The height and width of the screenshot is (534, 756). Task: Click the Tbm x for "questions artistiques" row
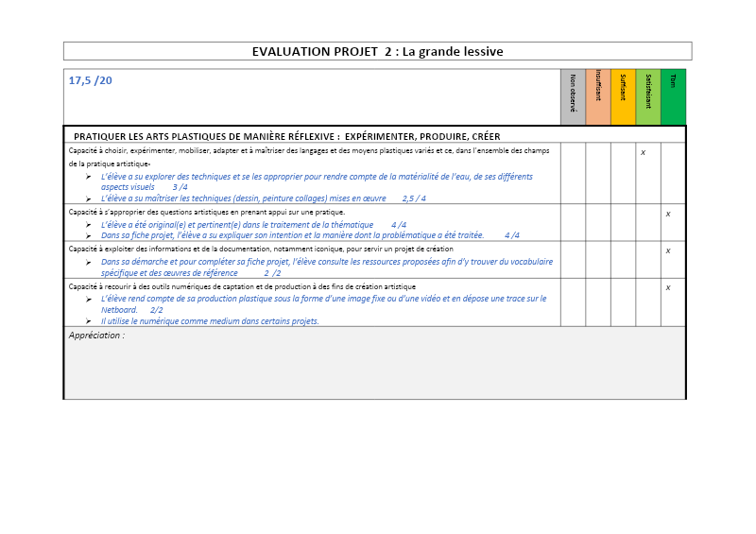tap(668, 214)
